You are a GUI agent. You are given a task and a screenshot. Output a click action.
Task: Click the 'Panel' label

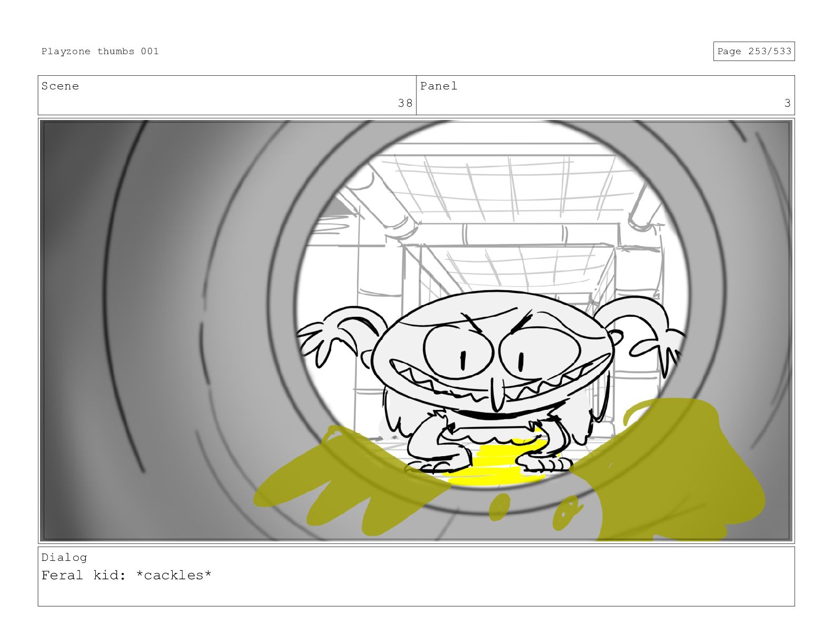coord(439,86)
